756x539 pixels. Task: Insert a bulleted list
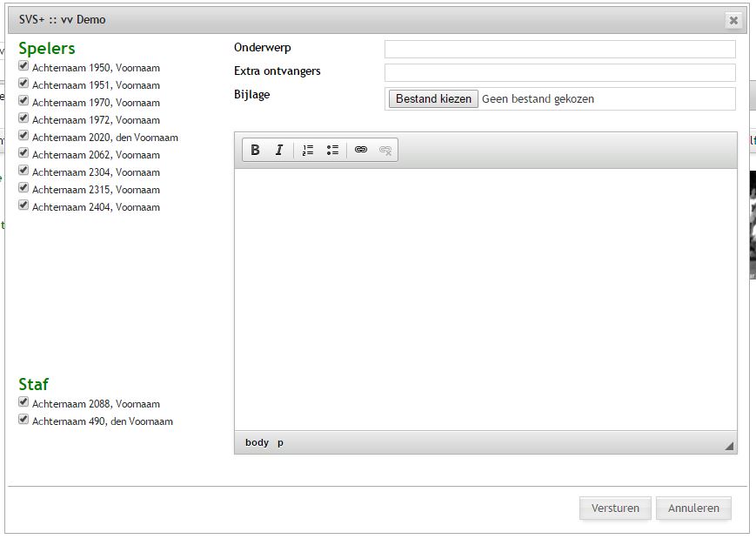pyautogui.click(x=332, y=150)
